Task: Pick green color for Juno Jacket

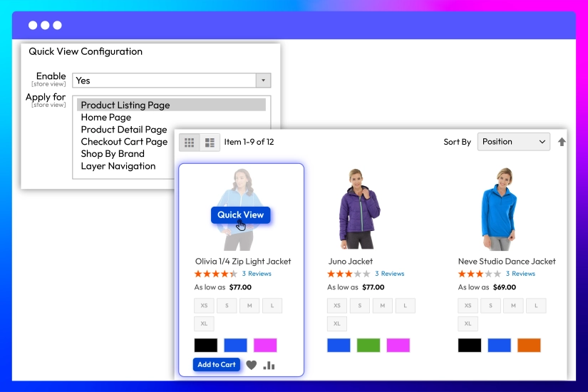Action: [368, 345]
